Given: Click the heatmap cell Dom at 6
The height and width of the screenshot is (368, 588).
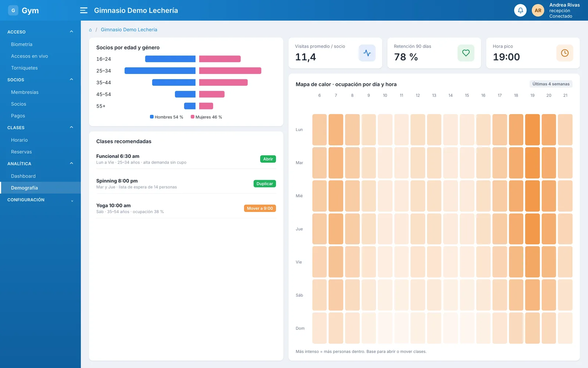Looking at the screenshot, I should 319,328.
